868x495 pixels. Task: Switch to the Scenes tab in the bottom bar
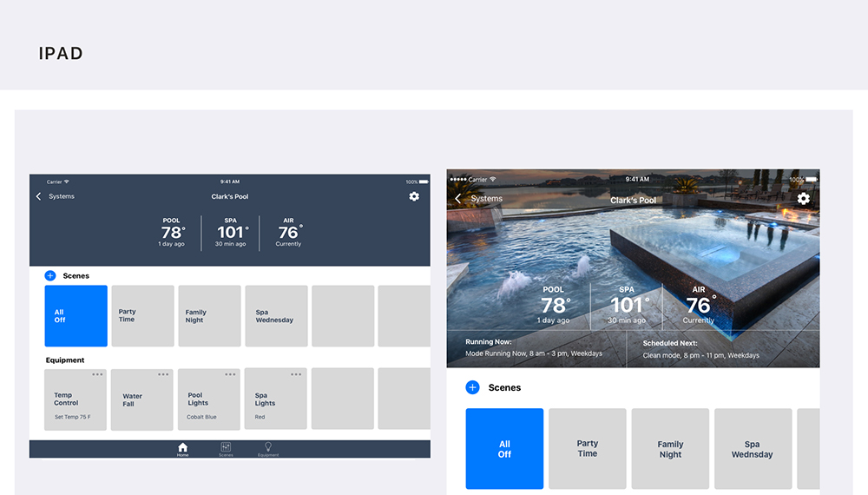pos(226,448)
